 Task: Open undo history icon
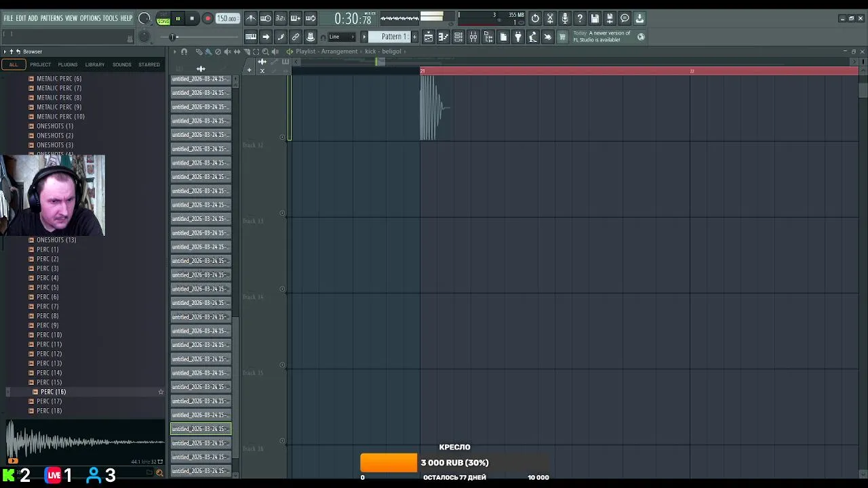[535, 18]
